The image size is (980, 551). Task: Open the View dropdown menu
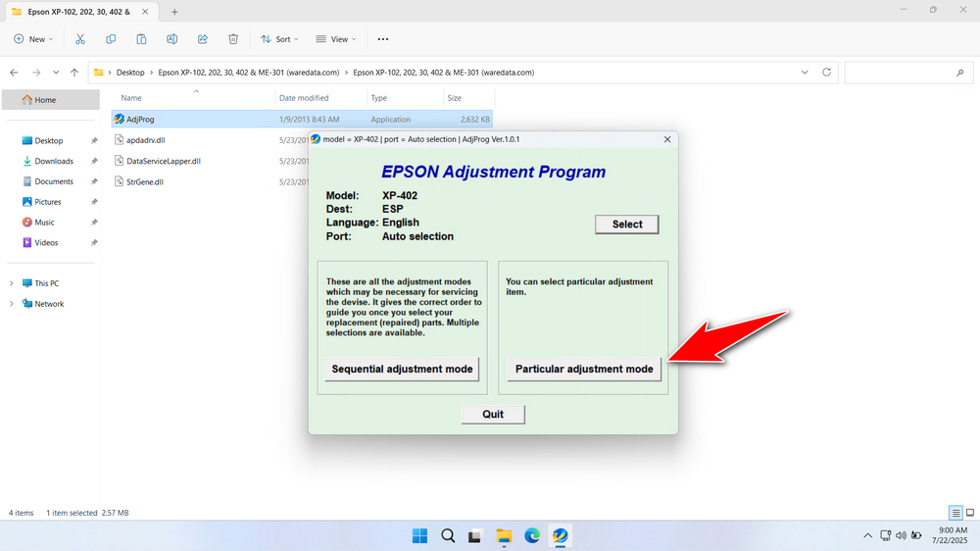tap(335, 39)
